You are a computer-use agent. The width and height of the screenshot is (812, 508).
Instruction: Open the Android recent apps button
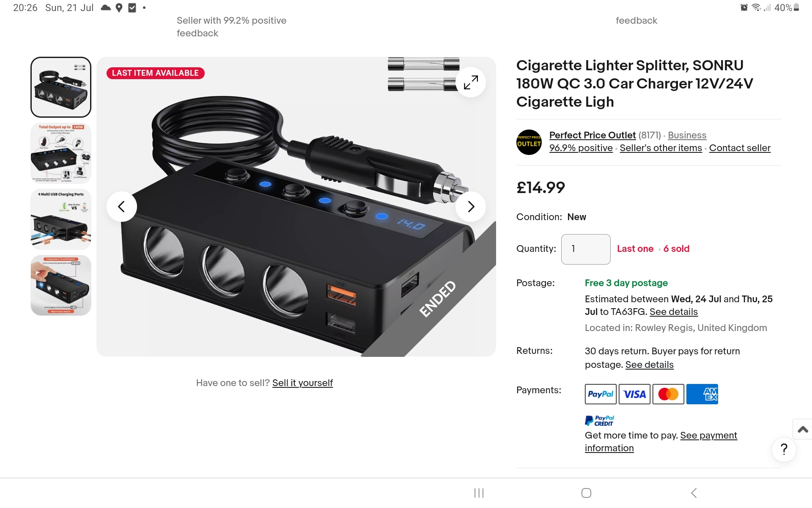pyautogui.click(x=479, y=493)
